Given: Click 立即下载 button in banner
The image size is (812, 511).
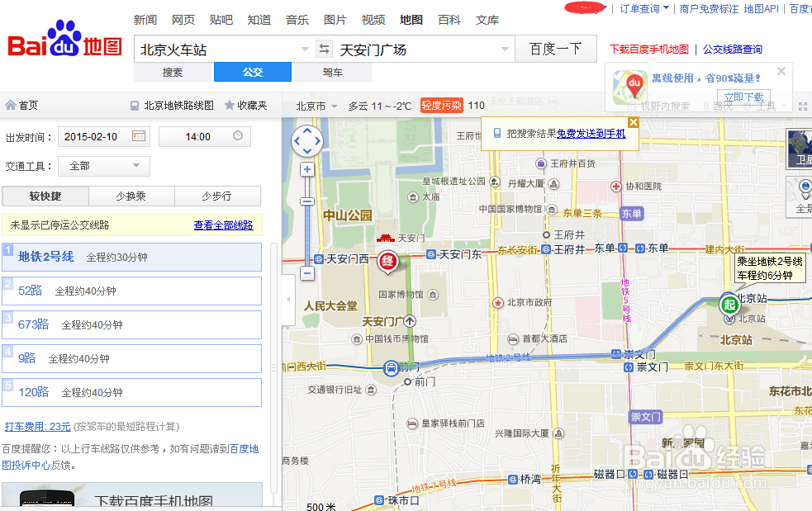Looking at the screenshot, I should (x=743, y=97).
